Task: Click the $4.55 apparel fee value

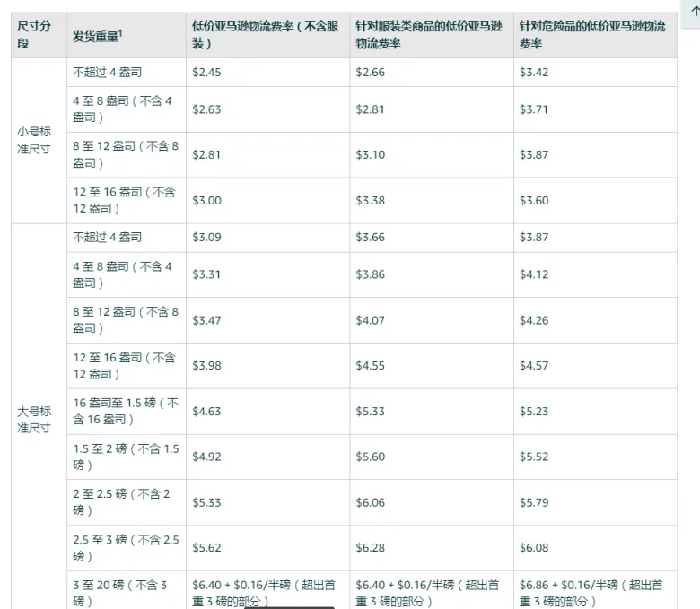Action: 370,366
